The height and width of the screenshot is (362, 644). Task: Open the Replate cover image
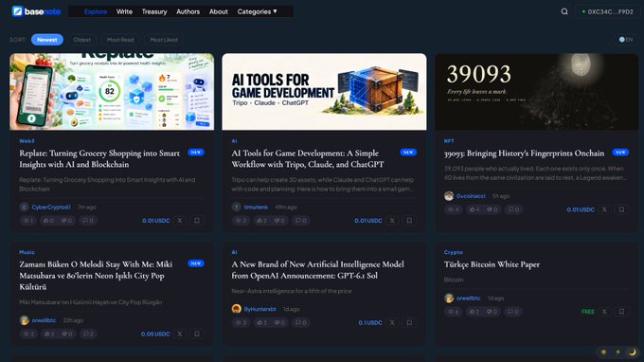coord(112,92)
